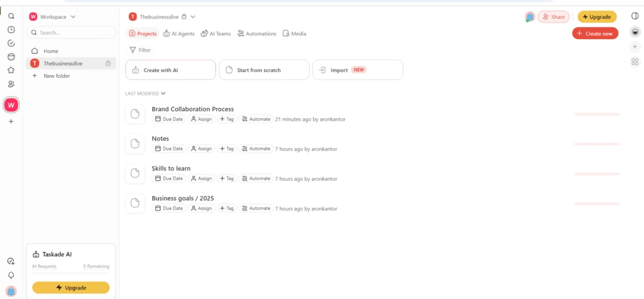Click Start from scratch card
The height and width of the screenshot is (299, 644).
pos(264,70)
